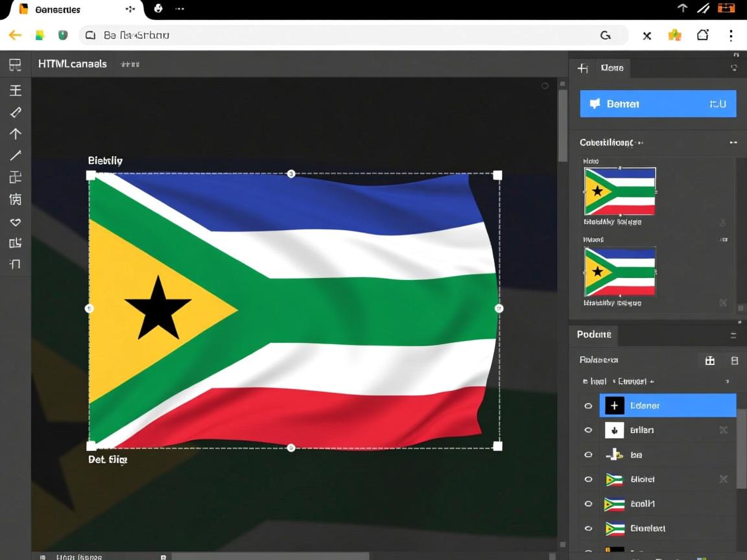747x560 pixels.
Task: Toggle visibility of the Edaner layer
Action: [588, 406]
